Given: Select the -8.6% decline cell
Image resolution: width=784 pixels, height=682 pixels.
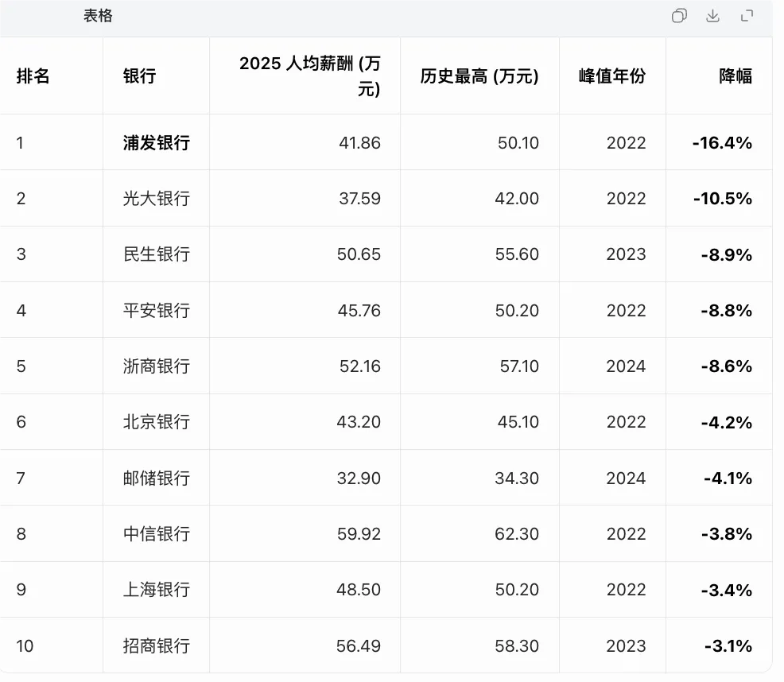Looking at the screenshot, I should (x=727, y=366).
